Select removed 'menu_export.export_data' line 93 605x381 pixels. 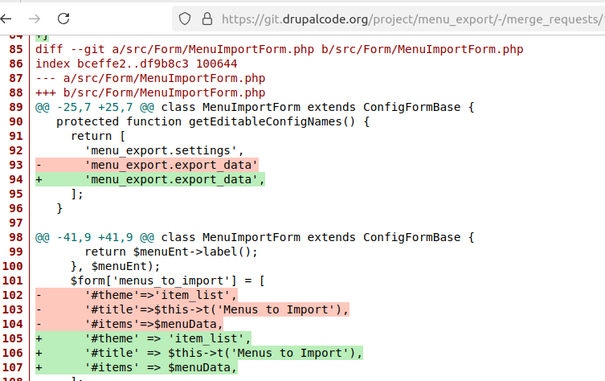click(147, 165)
